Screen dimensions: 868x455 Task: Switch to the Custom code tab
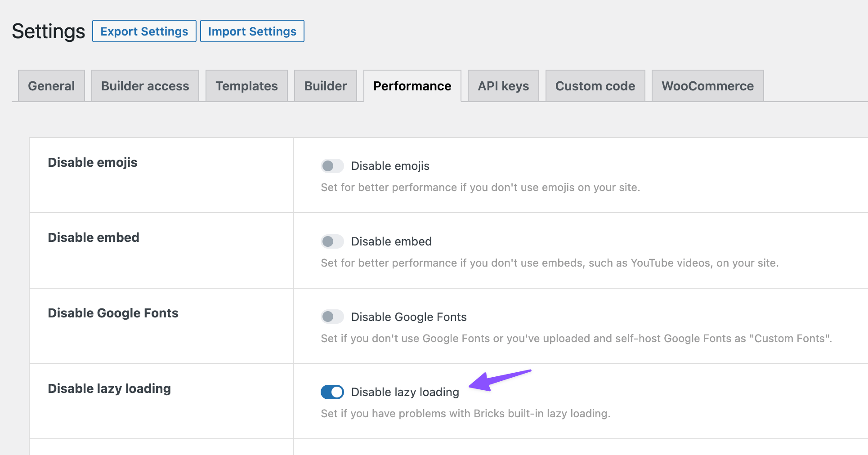click(595, 86)
